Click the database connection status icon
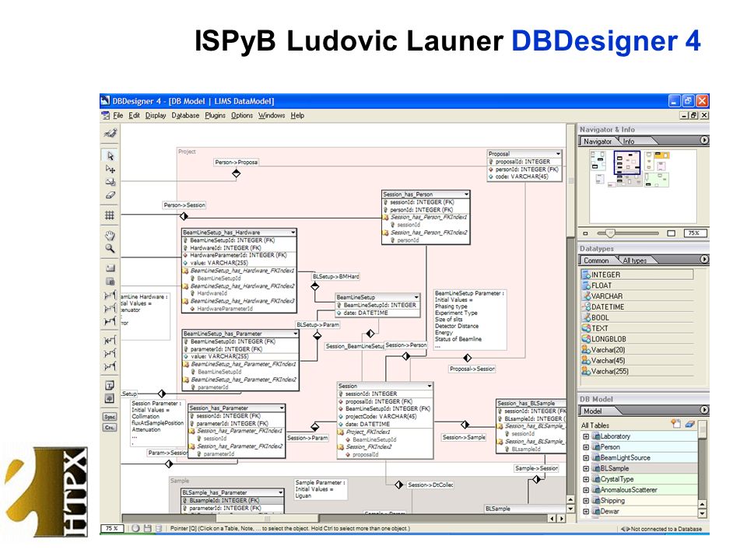The width and height of the screenshot is (747, 560). click(625, 529)
